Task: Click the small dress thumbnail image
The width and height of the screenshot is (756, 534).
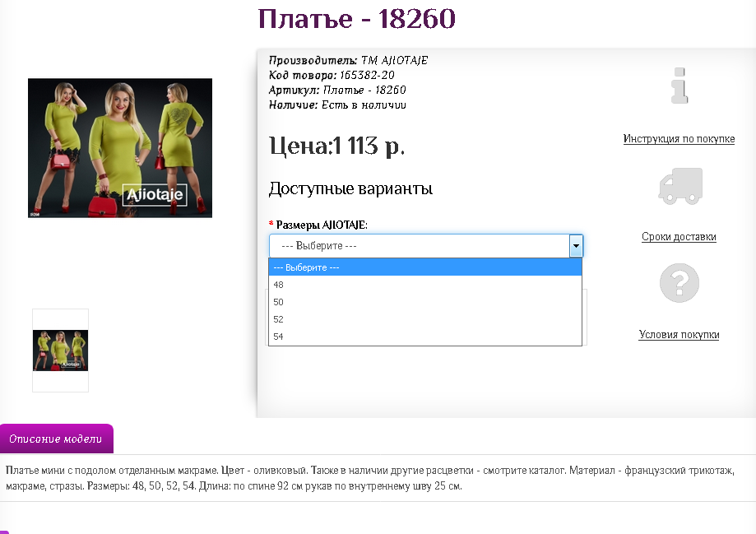Action: [60, 351]
